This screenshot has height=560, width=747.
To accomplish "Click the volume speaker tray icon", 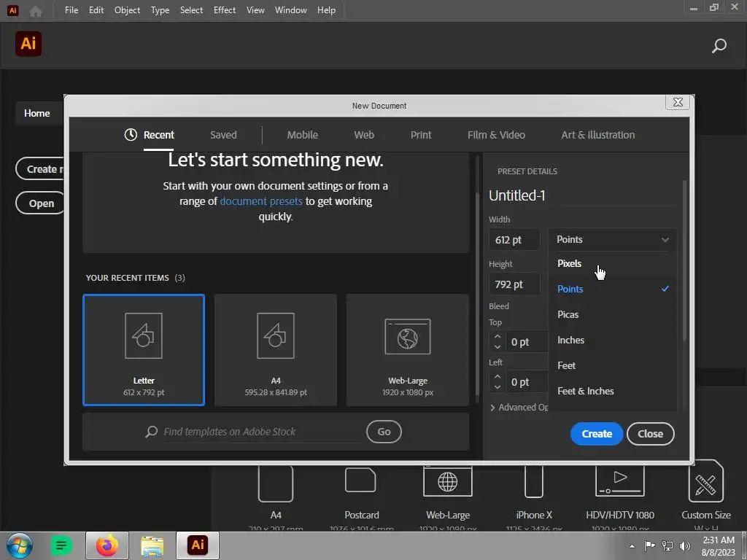I will click(x=685, y=545).
